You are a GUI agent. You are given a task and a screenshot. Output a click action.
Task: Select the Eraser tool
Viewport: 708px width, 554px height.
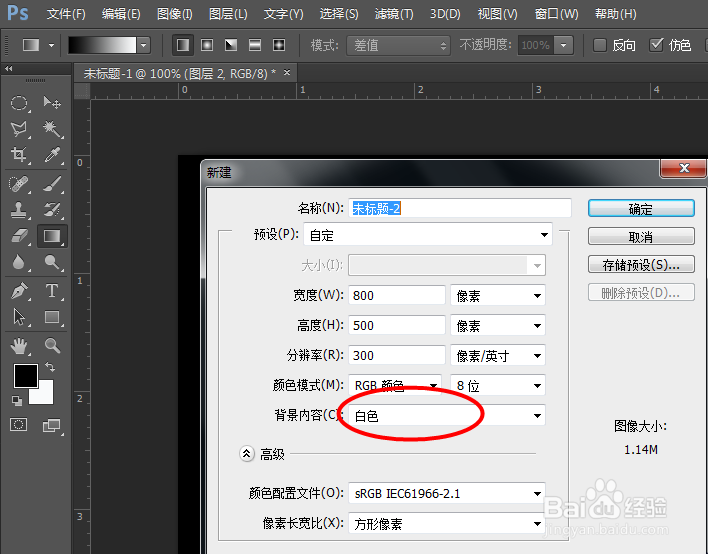[19, 236]
